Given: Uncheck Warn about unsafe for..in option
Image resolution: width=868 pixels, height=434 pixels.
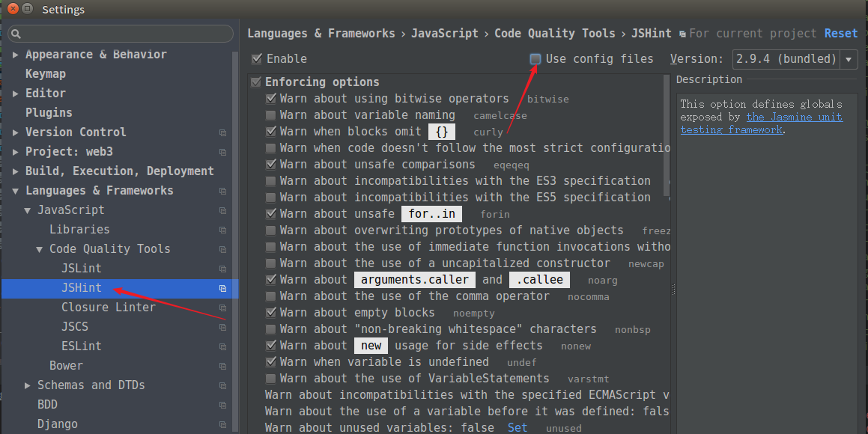Looking at the screenshot, I should (x=270, y=213).
